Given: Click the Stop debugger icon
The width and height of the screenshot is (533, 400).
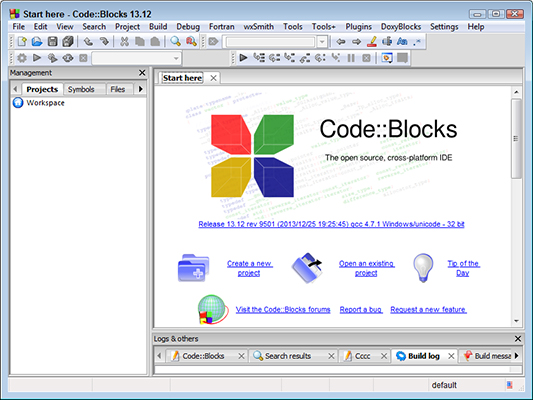Looking at the screenshot, I should coord(366,58).
